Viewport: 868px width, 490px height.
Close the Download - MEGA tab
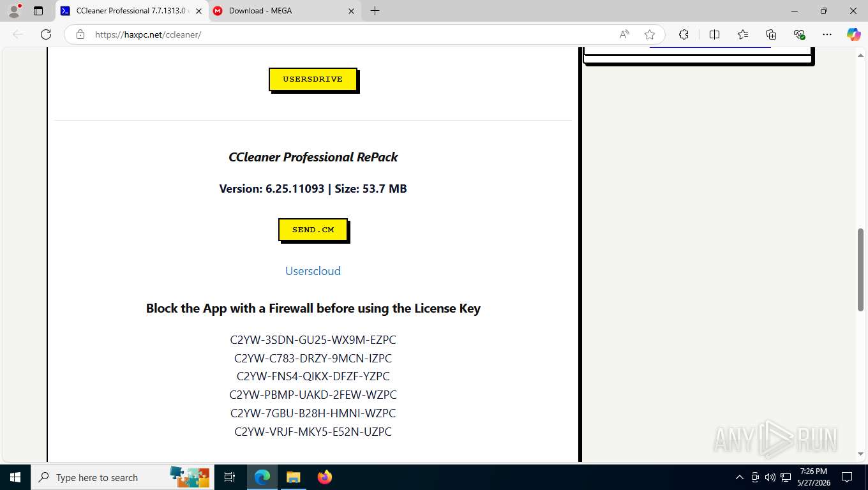(351, 11)
